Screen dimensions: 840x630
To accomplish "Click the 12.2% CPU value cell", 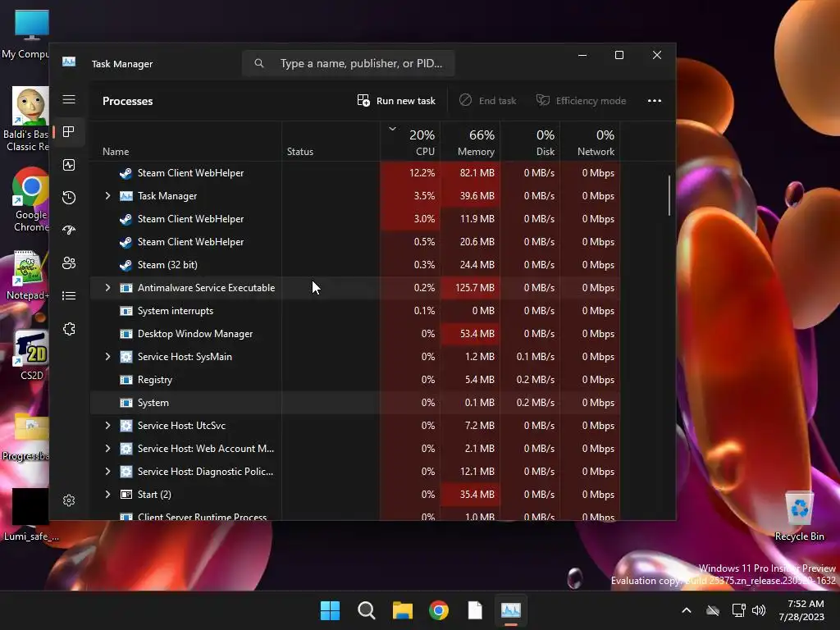I will [x=410, y=173].
